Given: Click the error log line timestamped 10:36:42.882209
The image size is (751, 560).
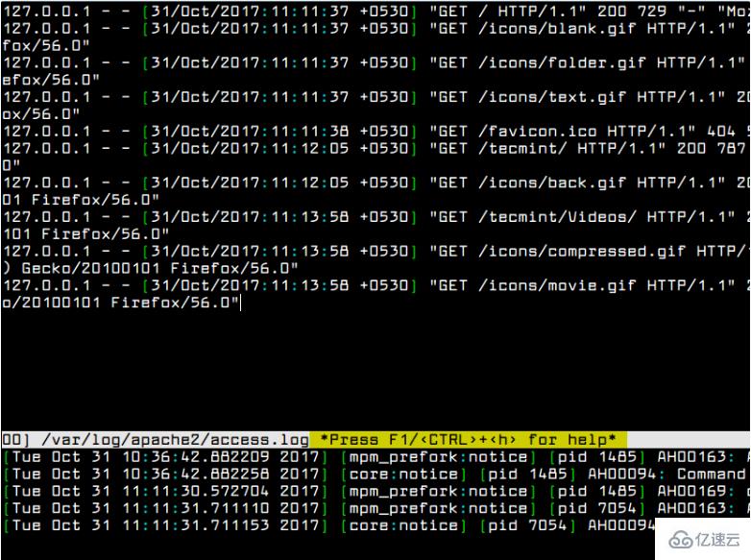Looking at the screenshot, I should (x=375, y=456).
